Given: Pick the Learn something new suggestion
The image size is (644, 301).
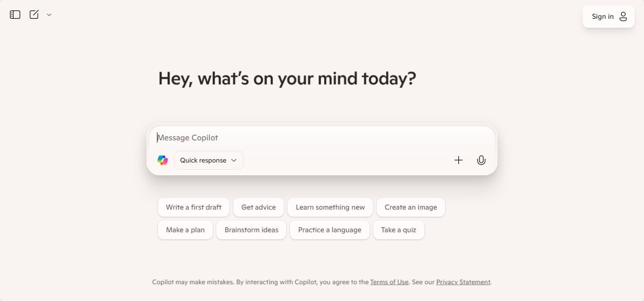Looking at the screenshot, I should (330, 207).
